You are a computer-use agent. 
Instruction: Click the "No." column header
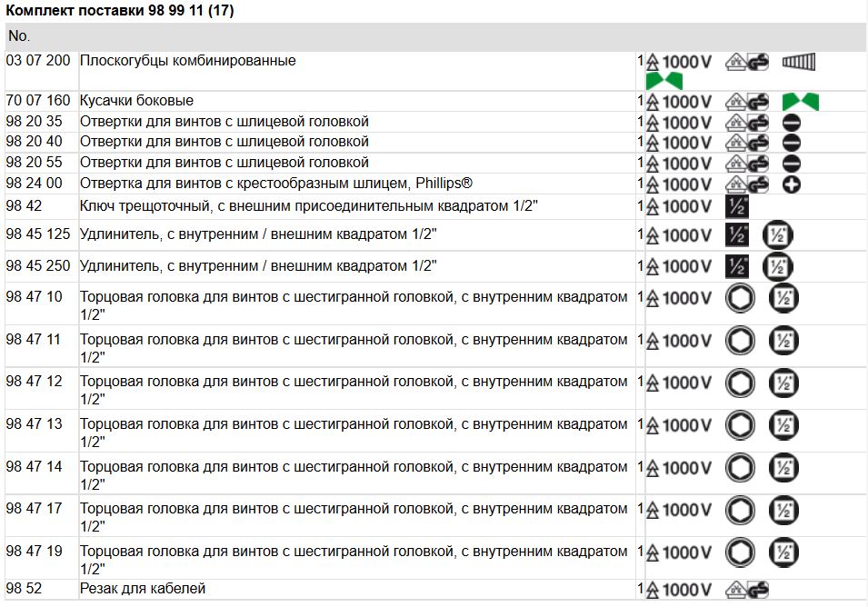point(19,36)
